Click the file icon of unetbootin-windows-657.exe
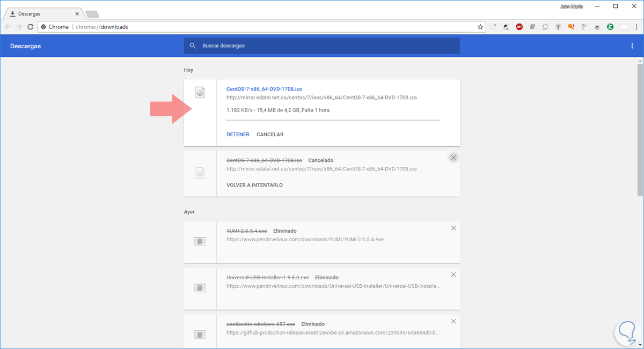The width and height of the screenshot is (644, 349). tap(200, 335)
